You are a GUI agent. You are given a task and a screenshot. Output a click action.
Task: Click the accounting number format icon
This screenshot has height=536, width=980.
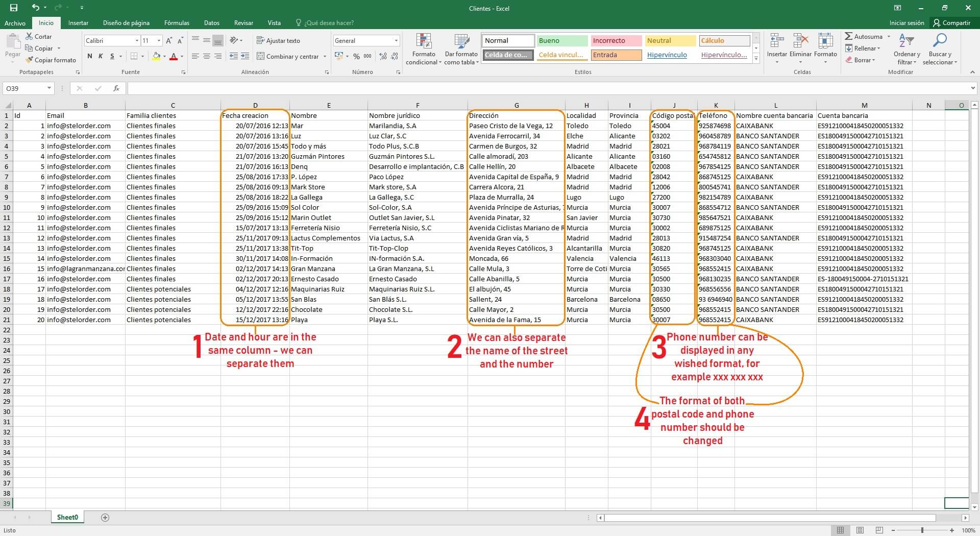[338, 56]
